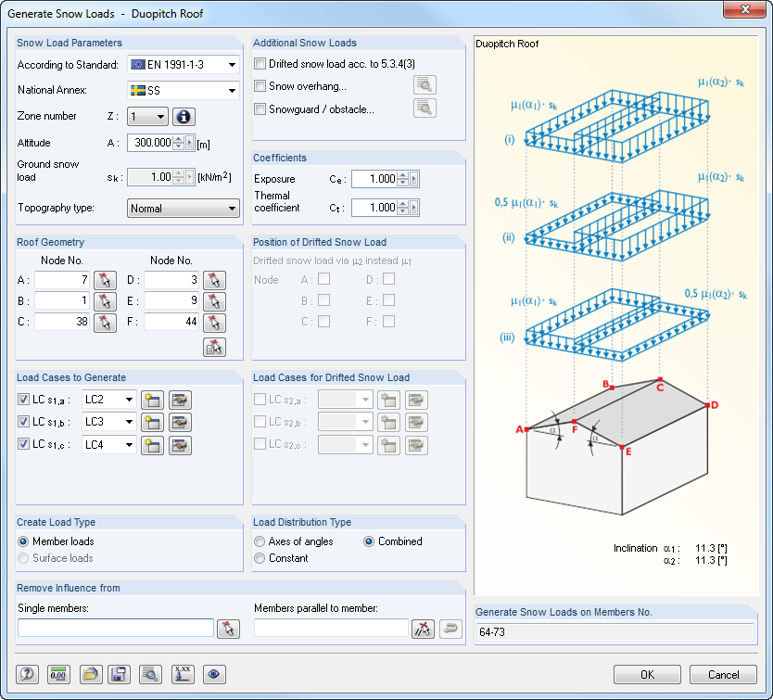Open the Snow overhang settings icon

coord(425,83)
